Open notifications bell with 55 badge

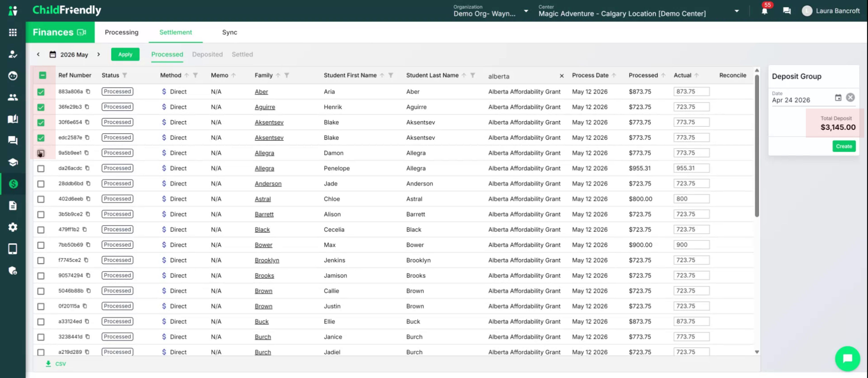(x=764, y=11)
